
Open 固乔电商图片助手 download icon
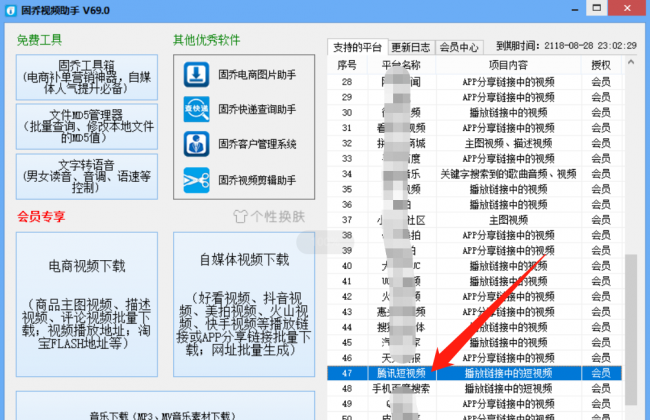[x=196, y=75]
